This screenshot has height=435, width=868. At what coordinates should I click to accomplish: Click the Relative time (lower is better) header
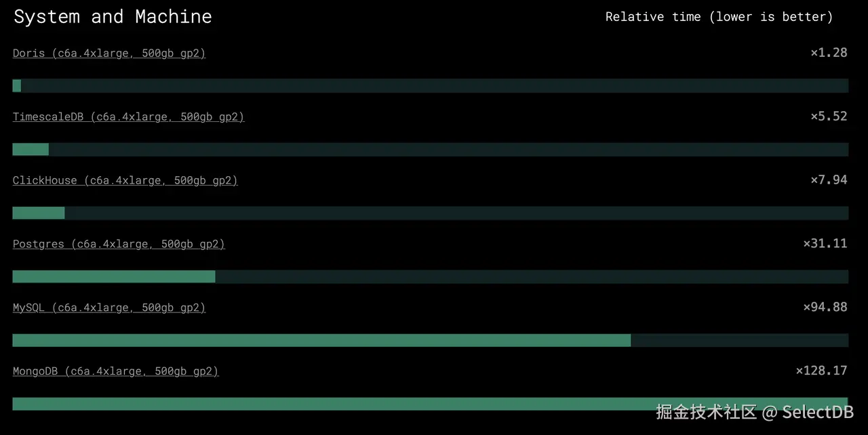(x=719, y=17)
